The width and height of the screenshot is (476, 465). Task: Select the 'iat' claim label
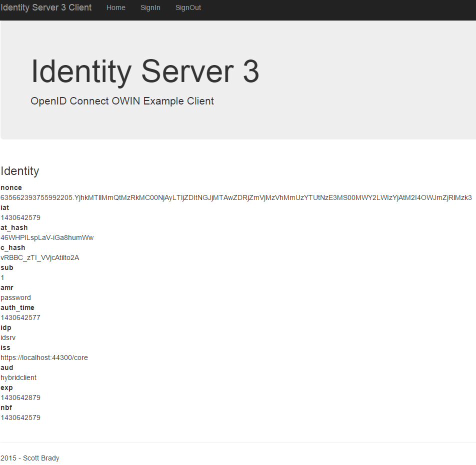5,207
